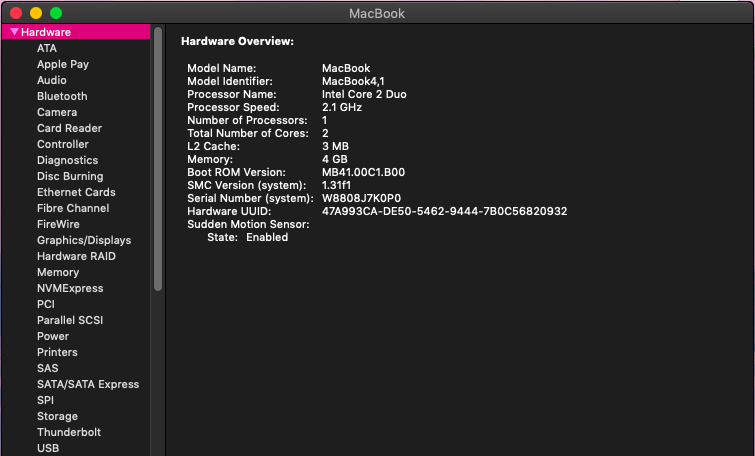Image resolution: width=755 pixels, height=456 pixels.
Task: Select the Hardware category header
Action: point(76,32)
